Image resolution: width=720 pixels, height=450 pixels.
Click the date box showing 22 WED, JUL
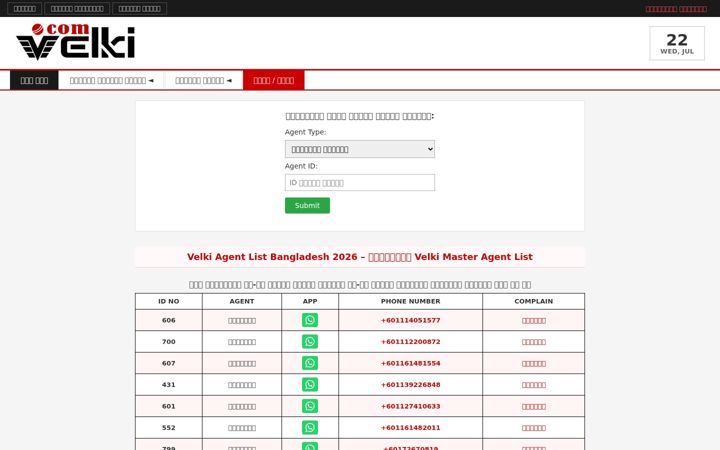pos(677,43)
